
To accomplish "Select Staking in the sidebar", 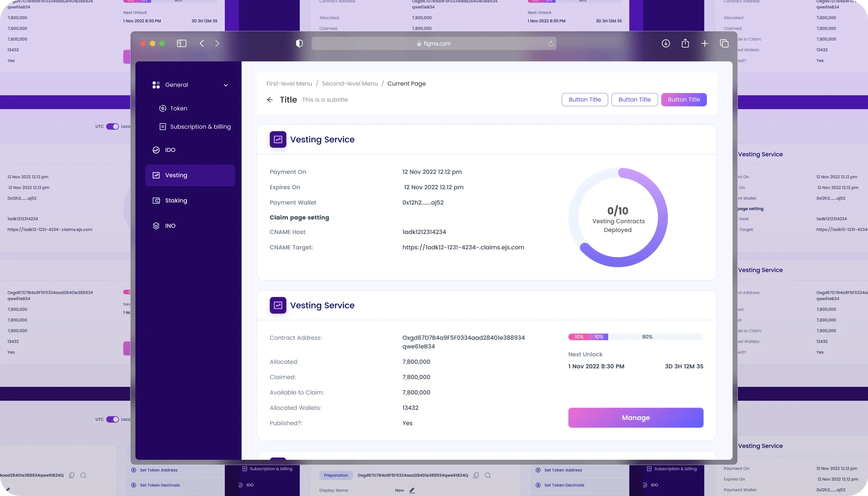I will coord(176,200).
